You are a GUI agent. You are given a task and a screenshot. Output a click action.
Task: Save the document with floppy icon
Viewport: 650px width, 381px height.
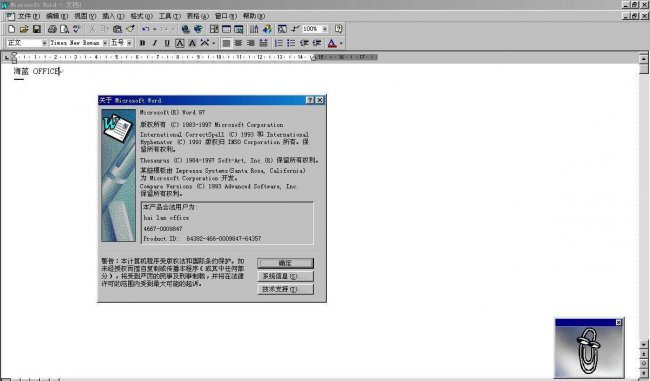37,29
